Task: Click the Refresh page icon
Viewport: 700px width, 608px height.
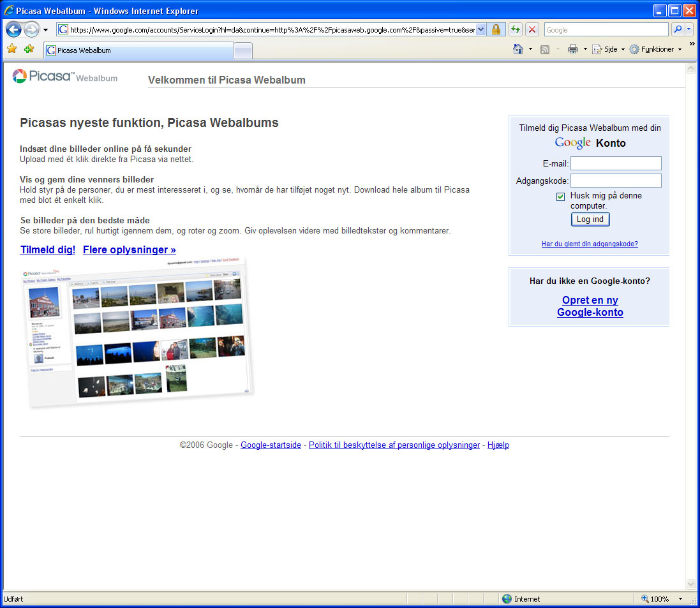Action: pos(515,30)
